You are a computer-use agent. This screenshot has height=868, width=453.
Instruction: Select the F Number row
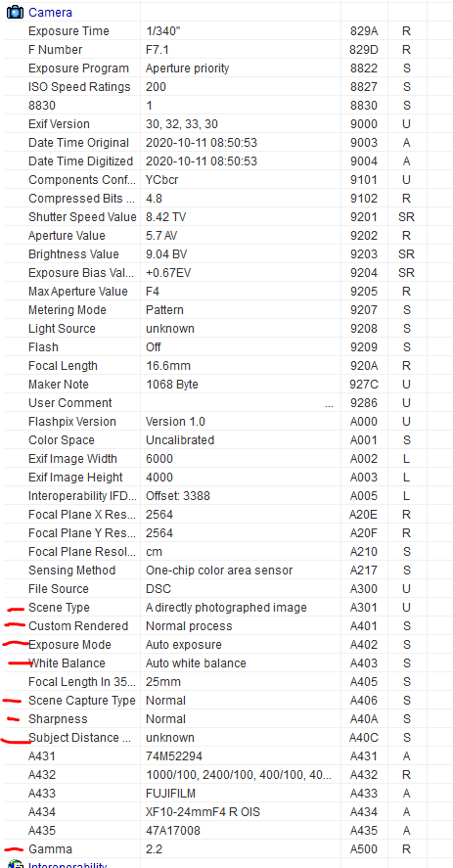pos(227,50)
